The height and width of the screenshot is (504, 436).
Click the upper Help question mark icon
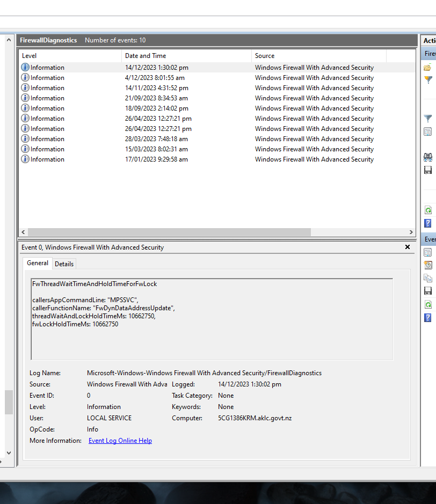pyautogui.click(x=427, y=223)
